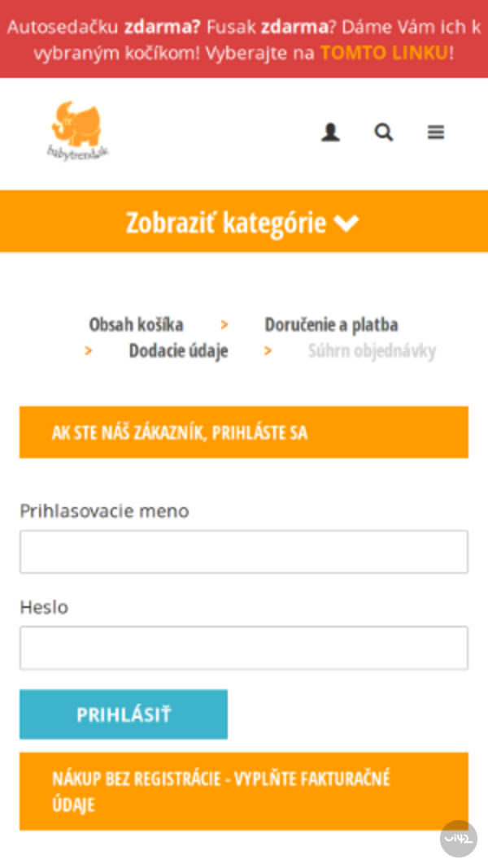The height and width of the screenshot is (868, 488).
Task: Open the Doručenie a platba step
Action: [x=330, y=323]
